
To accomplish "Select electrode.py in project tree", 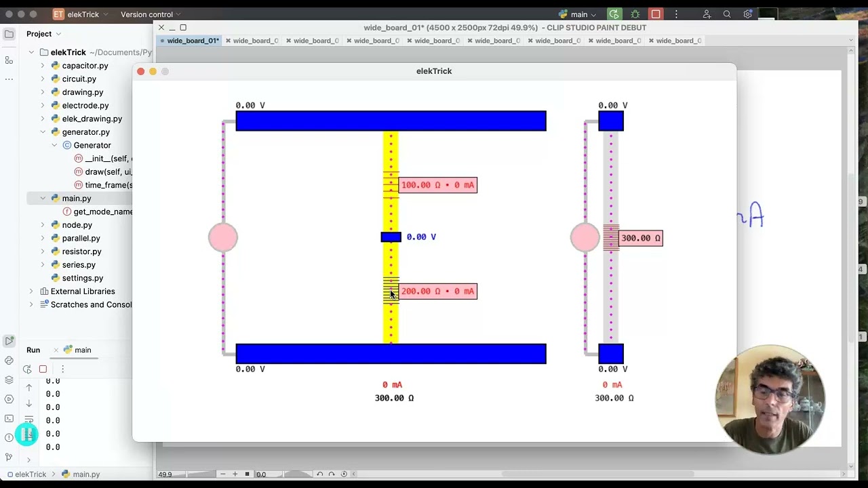I will point(85,106).
